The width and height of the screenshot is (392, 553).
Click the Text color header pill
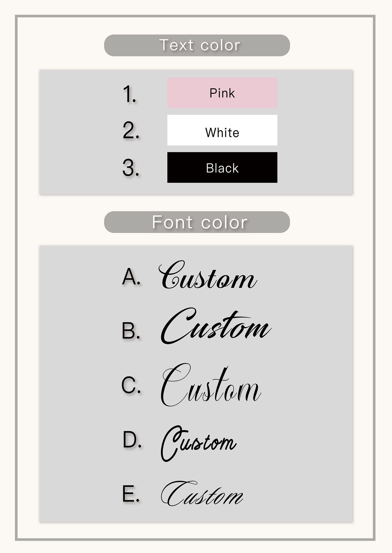[x=197, y=45]
